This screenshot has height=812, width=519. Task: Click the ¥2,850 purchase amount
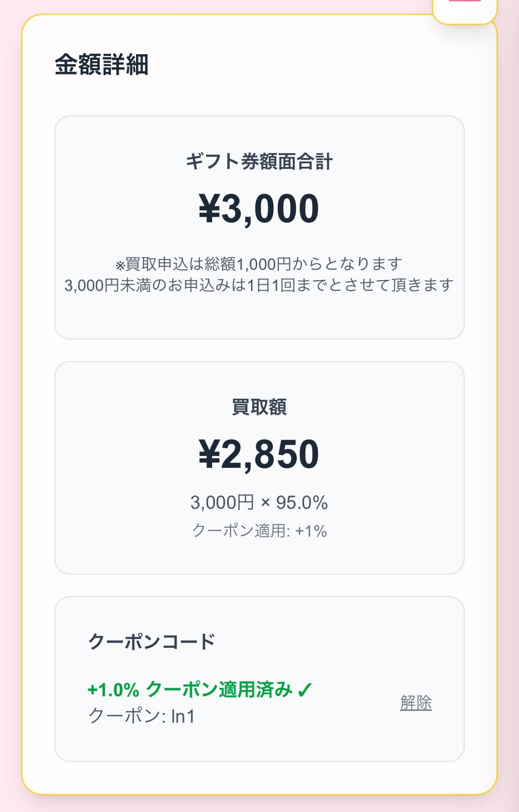(x=259, y=454)
